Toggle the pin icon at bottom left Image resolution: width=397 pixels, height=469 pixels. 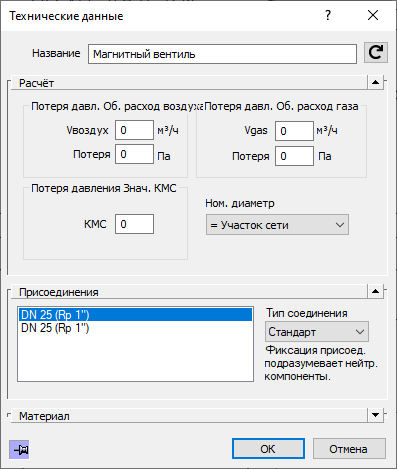pyautogui.click(x=19, y=450)
